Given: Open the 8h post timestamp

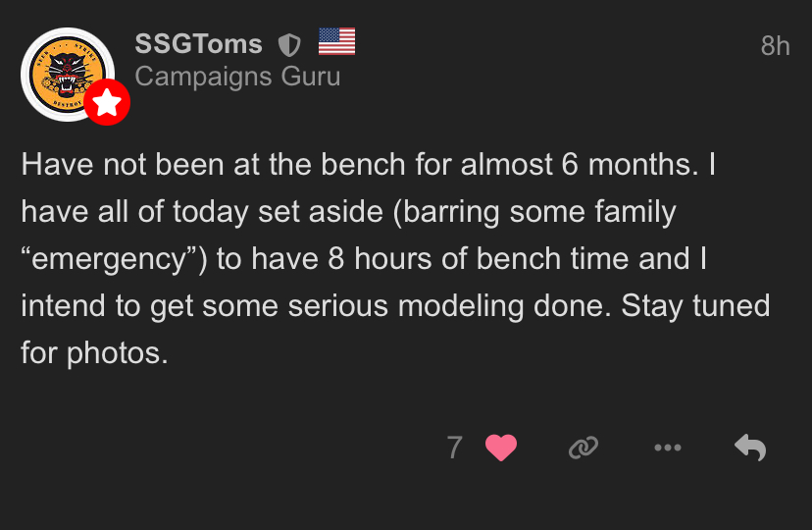Looking at the screenshot, I should (x=775, y=46).
